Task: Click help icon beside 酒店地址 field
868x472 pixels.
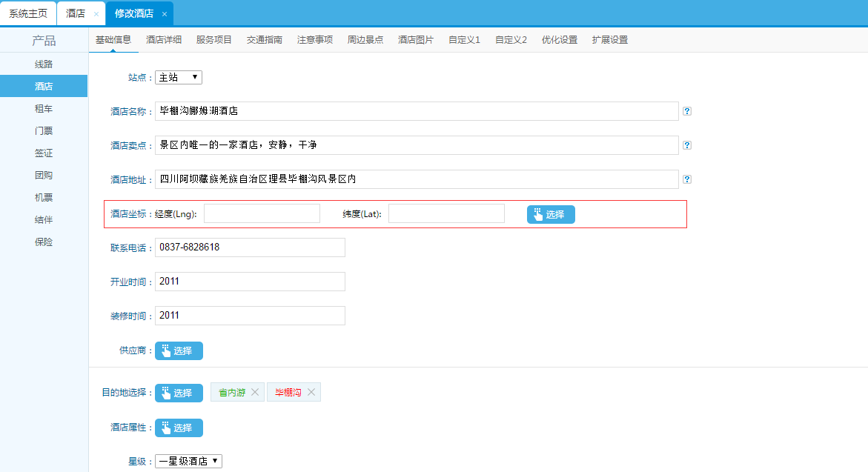Action: (x=687, y=179)
